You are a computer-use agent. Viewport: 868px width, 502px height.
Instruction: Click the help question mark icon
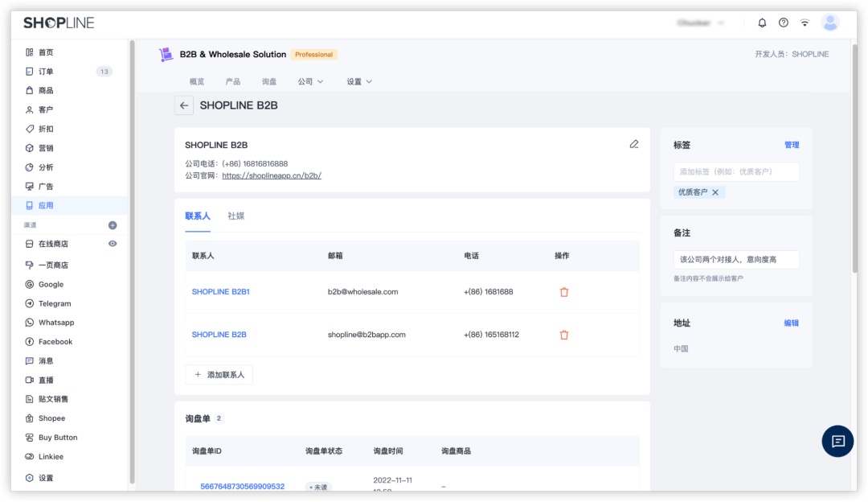point(784,23)
